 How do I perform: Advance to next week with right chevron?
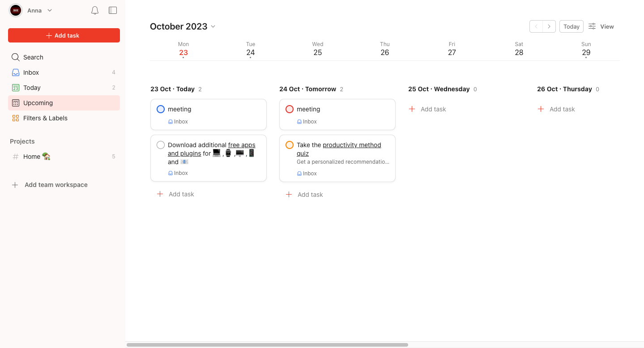(x=549, y=26)
